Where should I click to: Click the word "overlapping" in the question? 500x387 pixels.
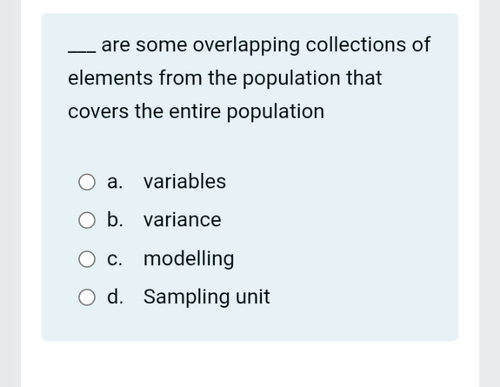point(246,45)
